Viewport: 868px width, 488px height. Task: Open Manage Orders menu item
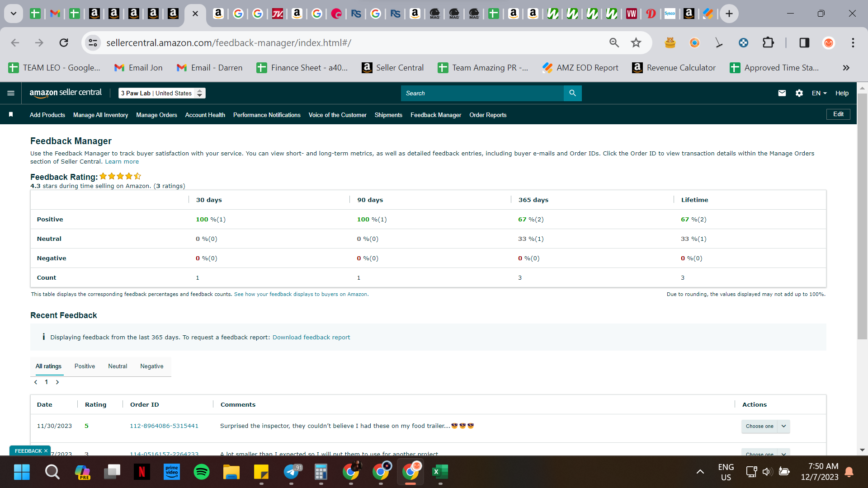pos(156,115)
